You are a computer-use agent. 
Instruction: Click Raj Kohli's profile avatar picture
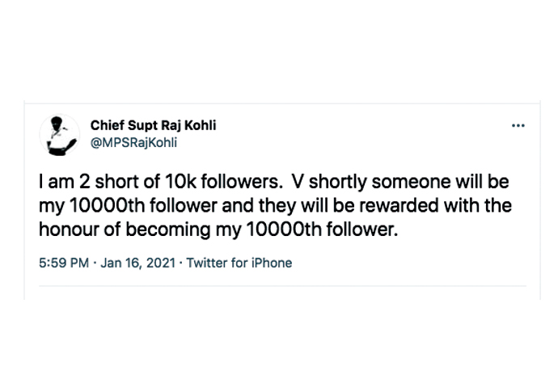click(x=59, y=135)
